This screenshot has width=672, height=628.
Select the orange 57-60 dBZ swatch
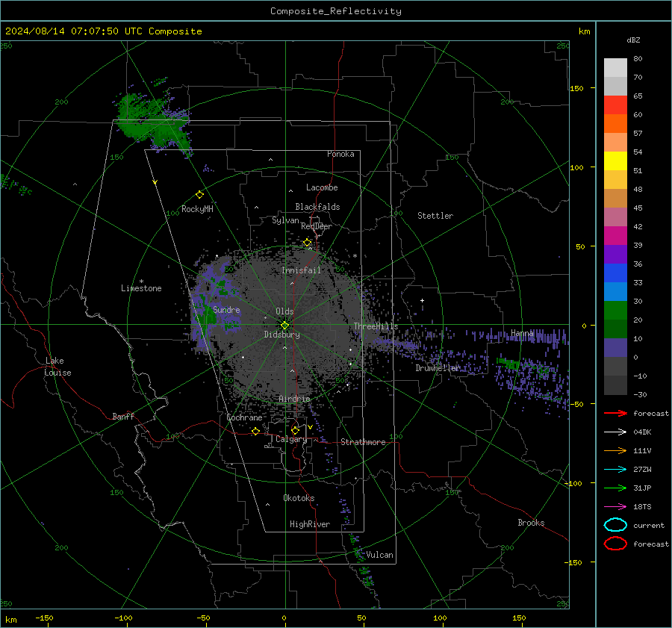[x=615, y=124]
